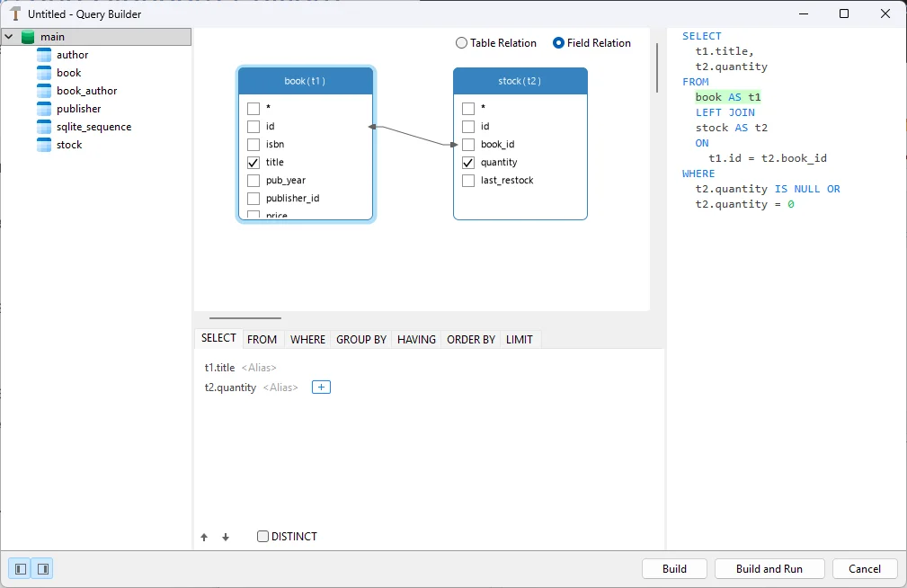Click the Query Builder hammer title icon
The width and height of the screenshot is (907, 588).
(x=15, y=13)
